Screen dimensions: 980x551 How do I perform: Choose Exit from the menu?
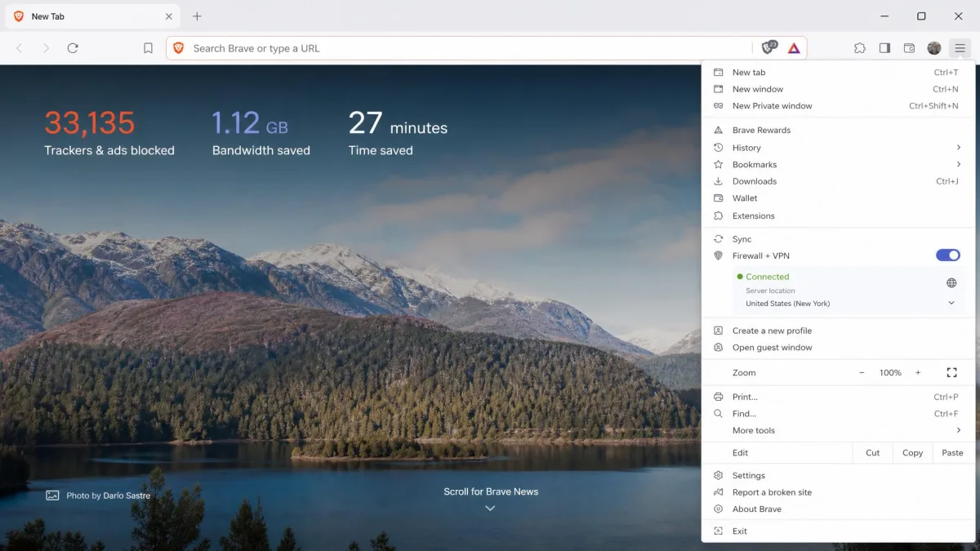pyautogui.click(x=838, y=531)
